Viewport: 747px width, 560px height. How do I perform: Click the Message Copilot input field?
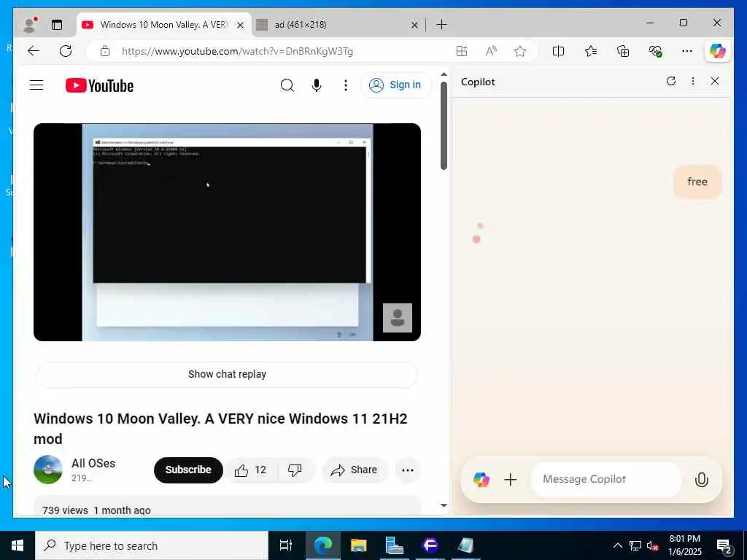click(x=606, y=479)
